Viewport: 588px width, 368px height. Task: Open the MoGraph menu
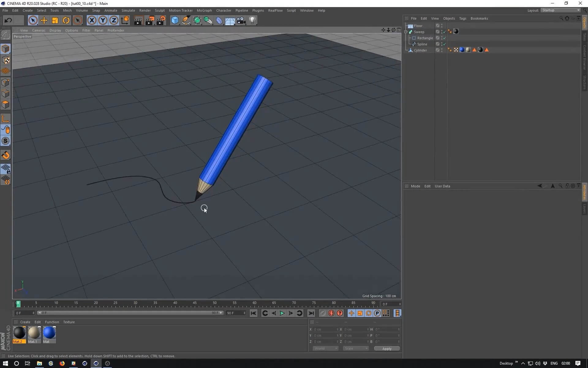(x=204, y=10)
